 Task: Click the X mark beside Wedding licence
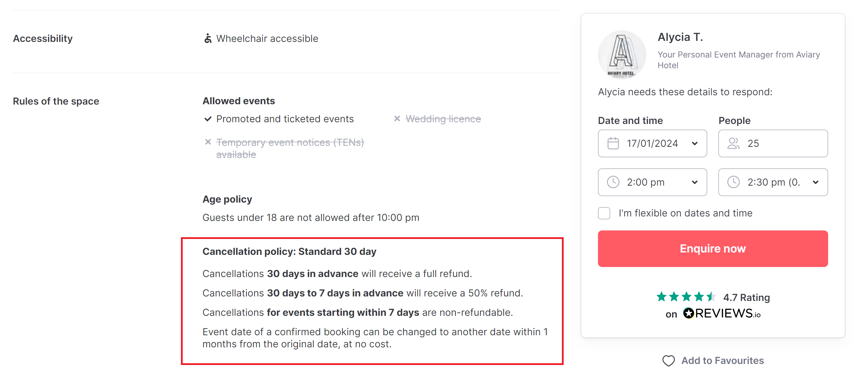[397, 119]
